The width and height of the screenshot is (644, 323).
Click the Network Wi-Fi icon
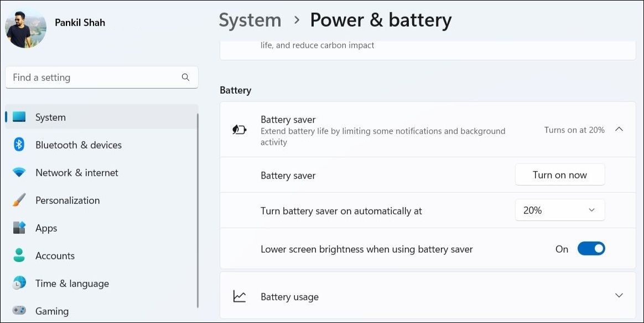(x=19, y=173)
